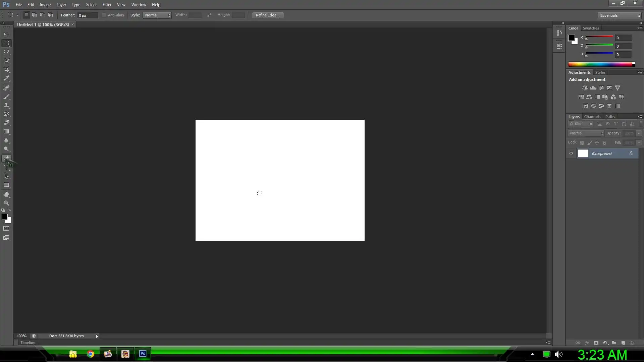The width and height of the screenshot is (644, 362).
Task: Hide the Background layer visibility
Action: click(x=571, y=154)
